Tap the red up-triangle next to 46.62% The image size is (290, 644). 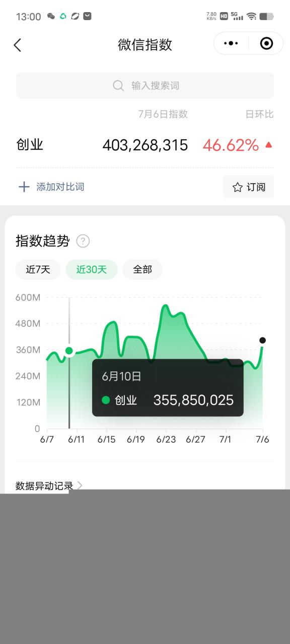tap(268, 145)
